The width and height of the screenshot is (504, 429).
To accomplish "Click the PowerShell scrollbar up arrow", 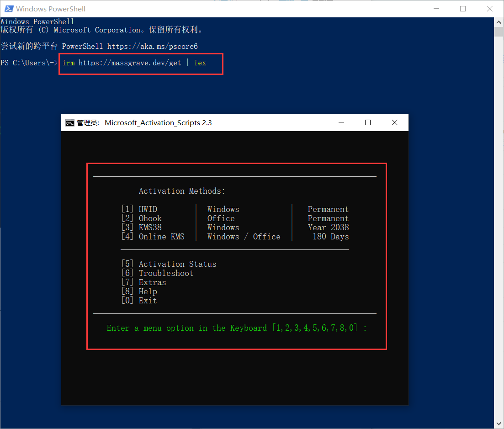I will coord(499,22).
